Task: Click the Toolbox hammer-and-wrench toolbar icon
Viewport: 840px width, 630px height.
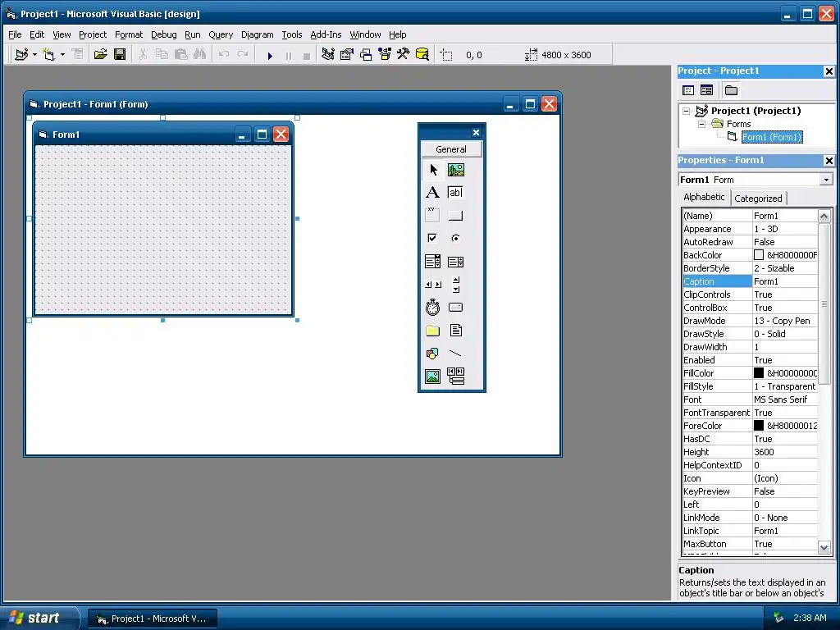Action: tap(404, 55)
